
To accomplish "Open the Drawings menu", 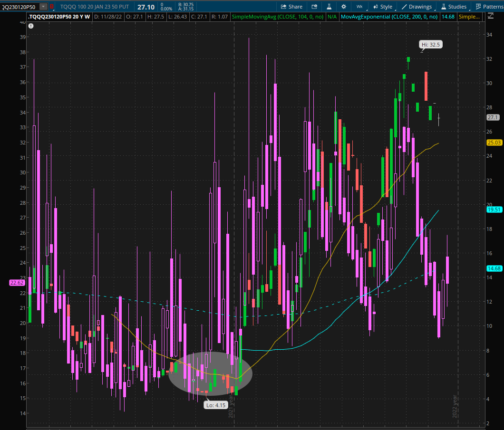I will (x=417, y=7).
